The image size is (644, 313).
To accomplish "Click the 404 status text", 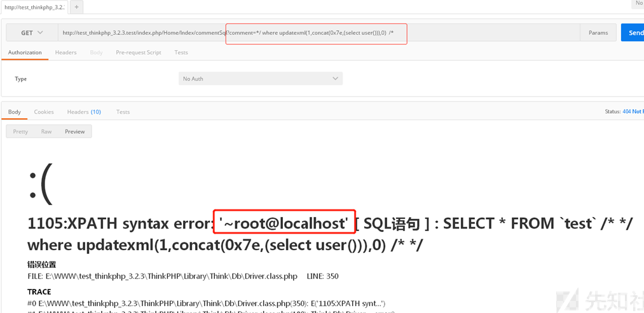I will pos(633,112).
